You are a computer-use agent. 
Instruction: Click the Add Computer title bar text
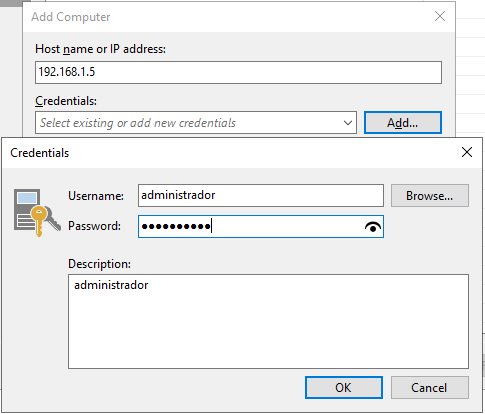[x=71, y=17]
